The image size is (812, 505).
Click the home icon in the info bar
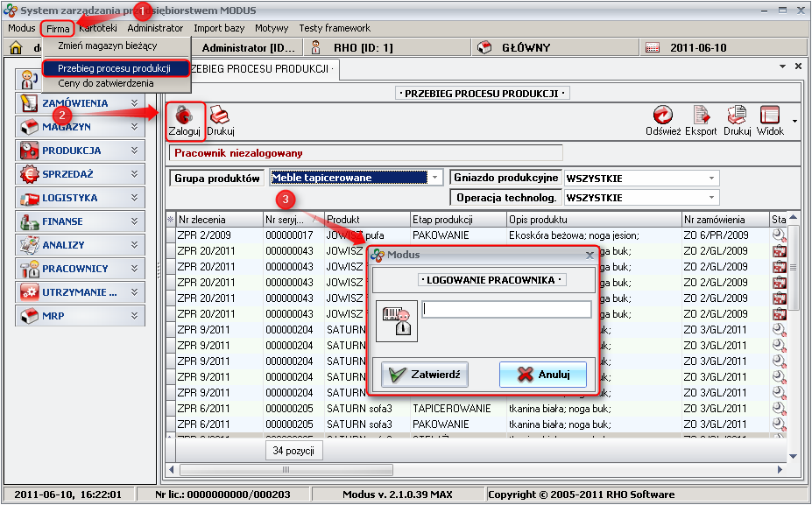(x=15, y=47)
